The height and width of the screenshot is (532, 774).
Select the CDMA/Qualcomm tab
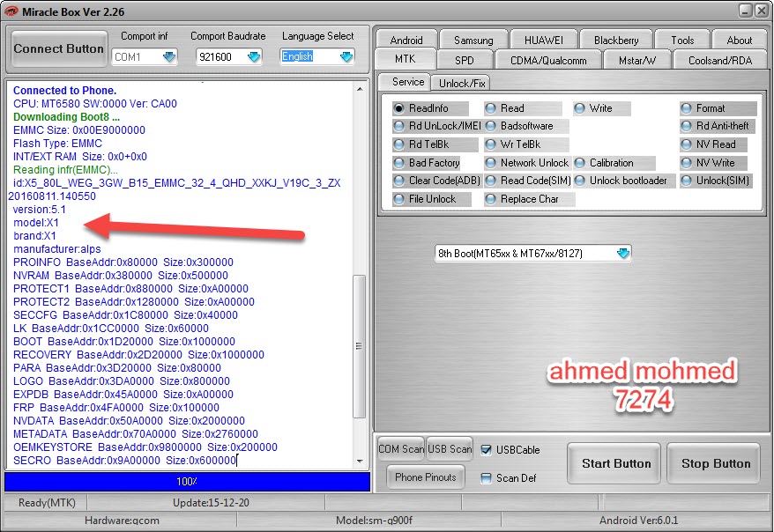coord(548,60)
